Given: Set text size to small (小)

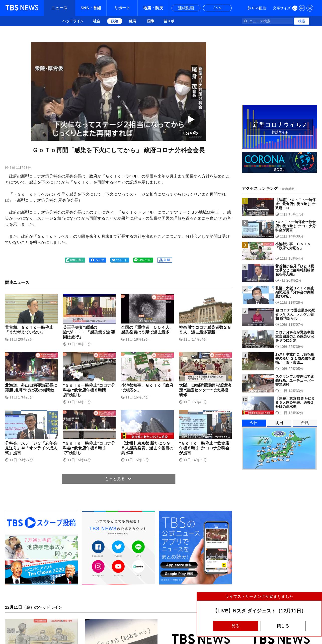Looking at the screenshot, I should tap(295, 8).
